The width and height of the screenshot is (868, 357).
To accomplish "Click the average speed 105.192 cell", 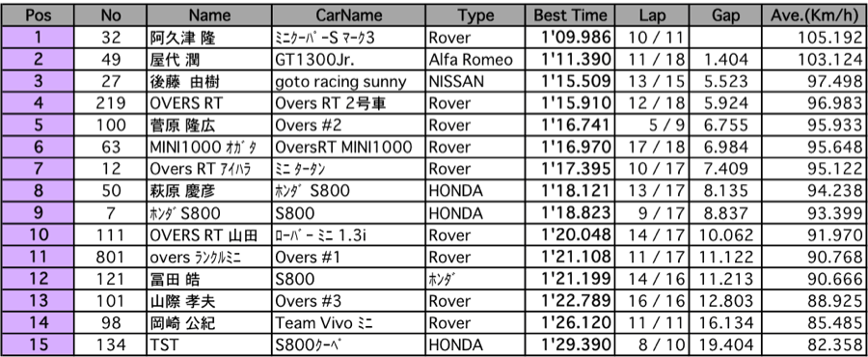I will pos(813,38).
